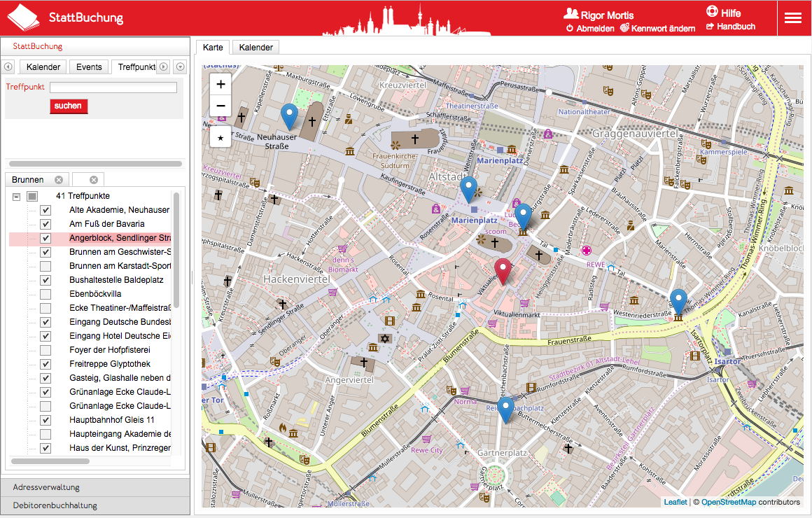Open the hamburger menu in the header
Screen dimensions: 812x518
point(793,18)
